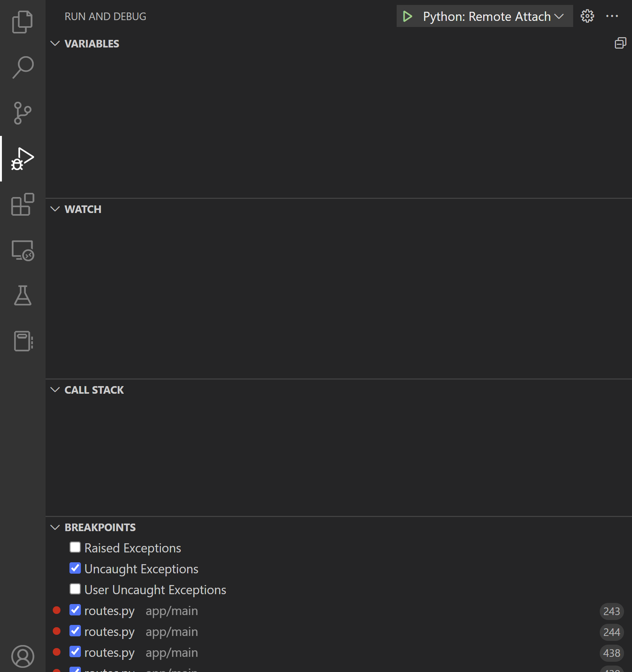Open the Python: Remote Attach configuration dropdown
This screenshot has width=632, height=672.
[x=493, y=17]
